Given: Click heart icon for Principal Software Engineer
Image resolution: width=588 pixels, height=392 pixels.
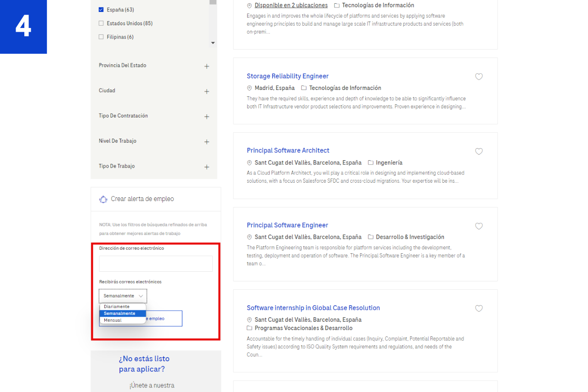Looking at the screenshot, I should click(479, 226).
